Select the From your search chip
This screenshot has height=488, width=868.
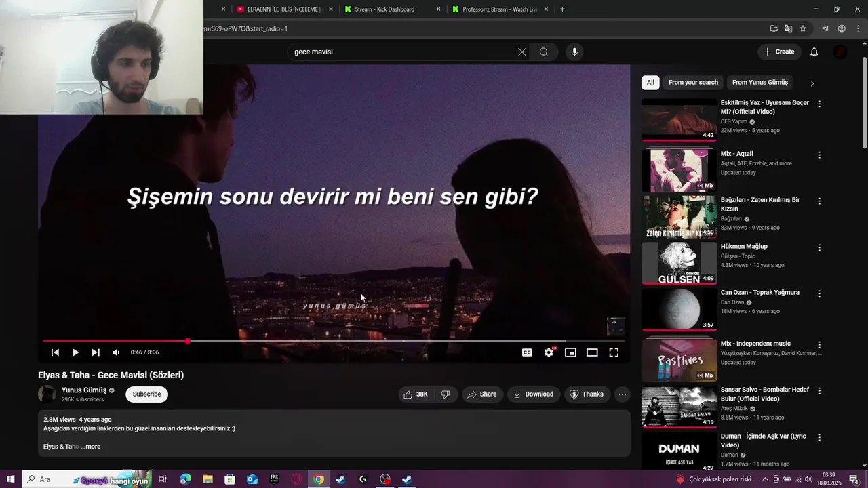(693, 83)
